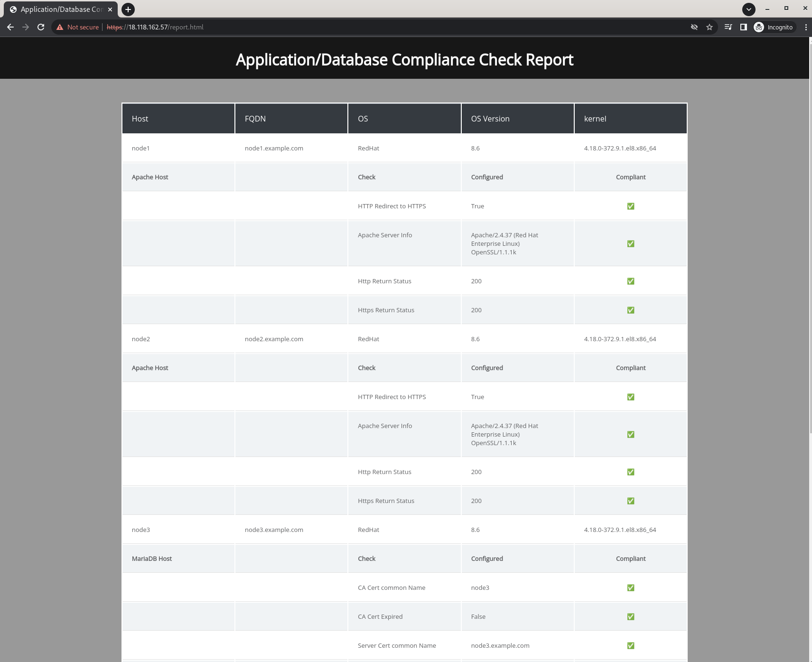
Task: Click the Incognito profile button
Action: 775,27
